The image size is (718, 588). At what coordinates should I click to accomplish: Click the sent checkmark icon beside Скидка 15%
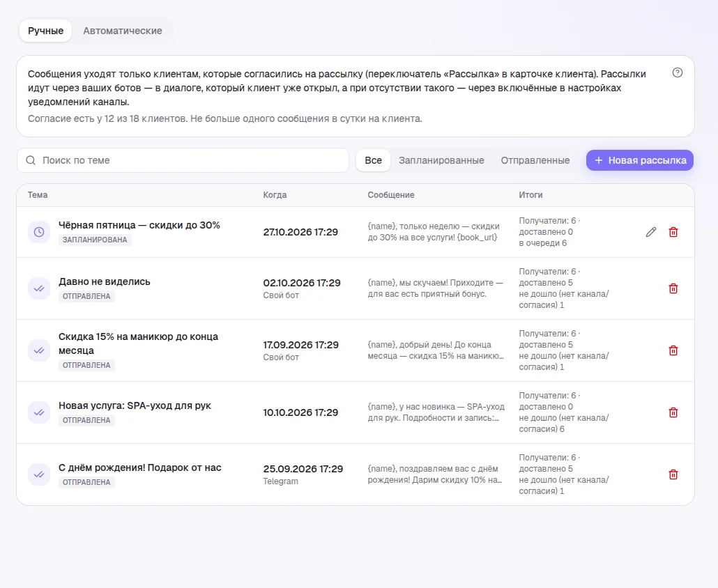click(39, 350)
